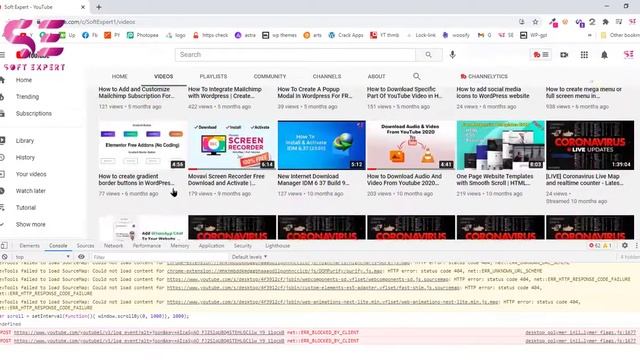Open the console context top dropdown
Viewport: 640px width, 360px height.
coord(42,257)
